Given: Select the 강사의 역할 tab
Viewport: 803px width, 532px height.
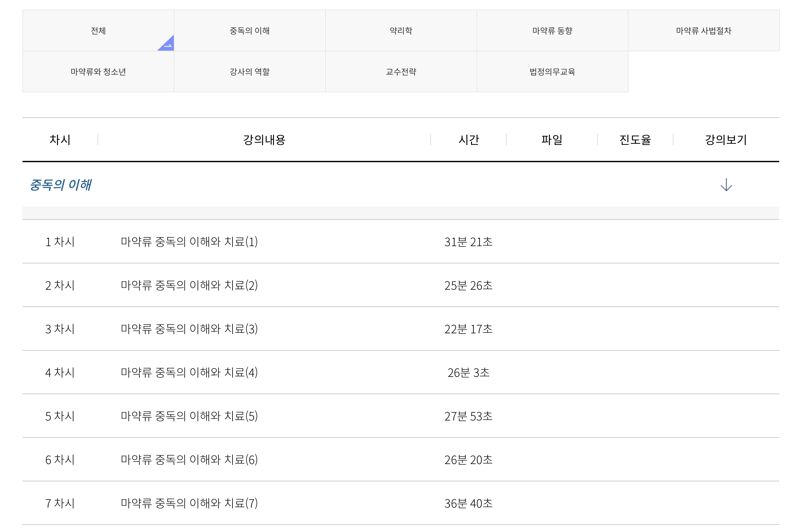Looking at the screenshot, I should tap(249, 71).
